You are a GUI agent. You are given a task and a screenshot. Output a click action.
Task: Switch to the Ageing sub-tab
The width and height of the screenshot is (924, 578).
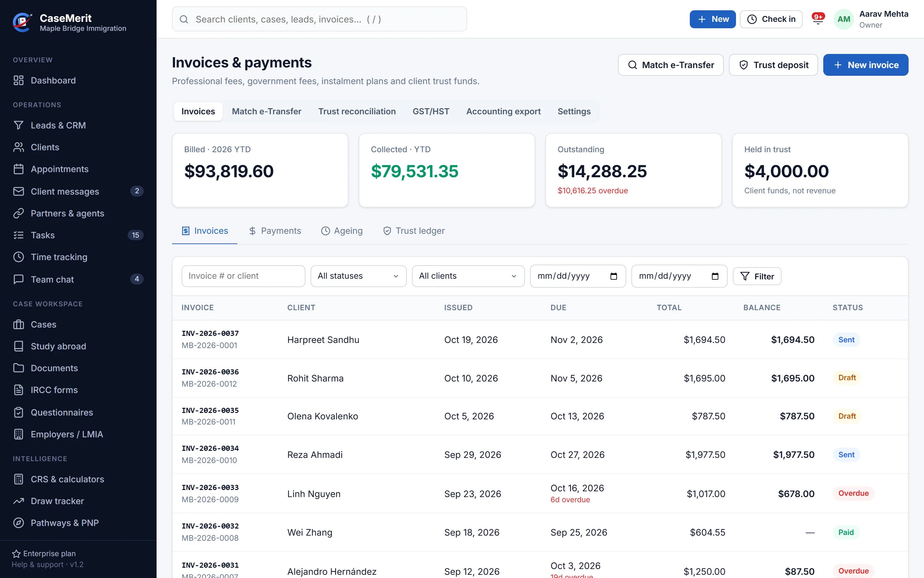(x=342, y=231)
